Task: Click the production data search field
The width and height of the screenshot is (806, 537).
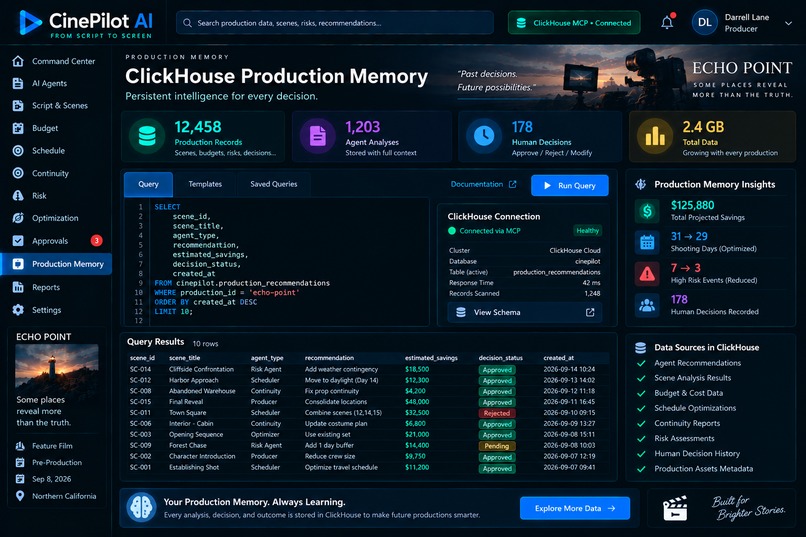Action: [x=335, y=23]
